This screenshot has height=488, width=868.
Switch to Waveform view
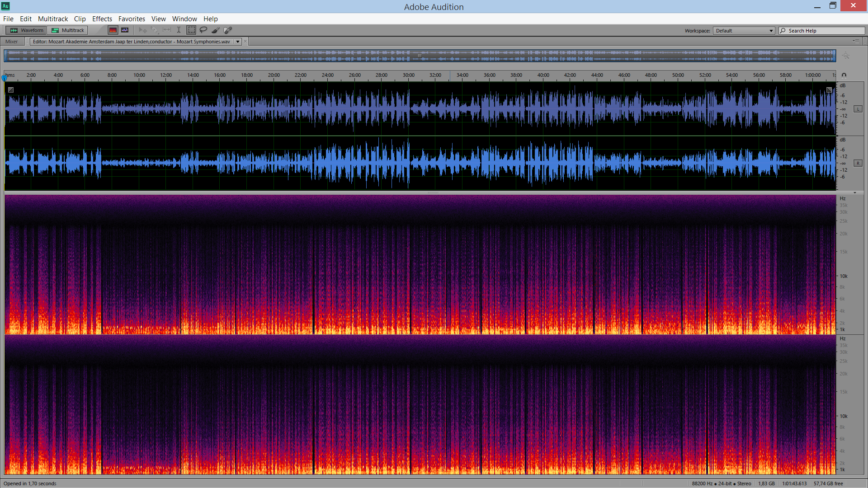coord(27,30)
